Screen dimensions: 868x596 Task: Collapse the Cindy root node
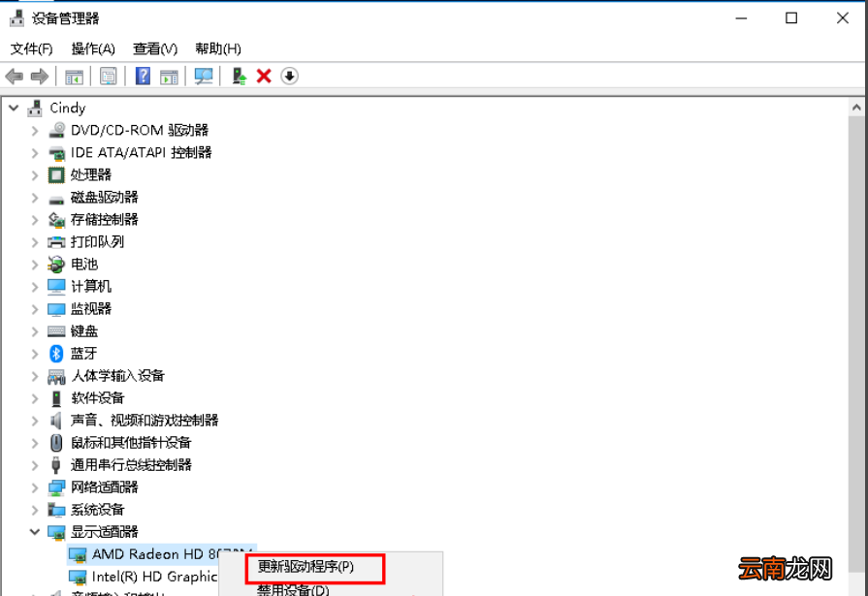[x=14, y=108]
